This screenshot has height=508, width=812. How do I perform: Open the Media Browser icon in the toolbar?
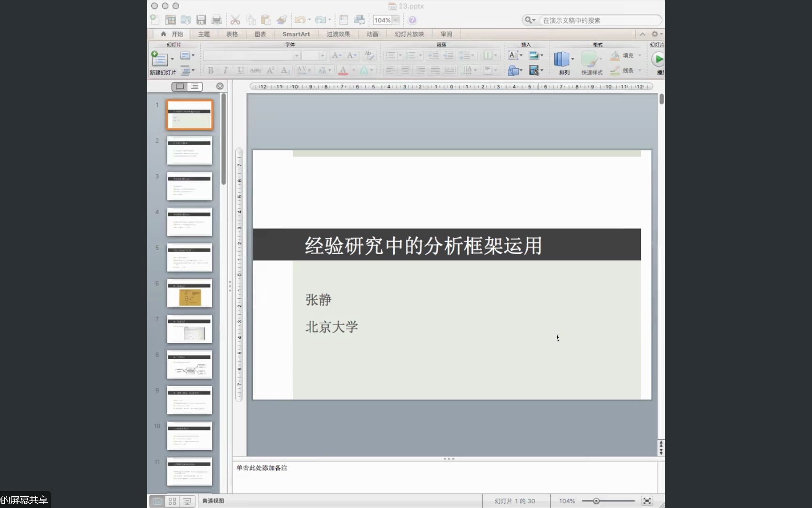[x=359, y=20]
